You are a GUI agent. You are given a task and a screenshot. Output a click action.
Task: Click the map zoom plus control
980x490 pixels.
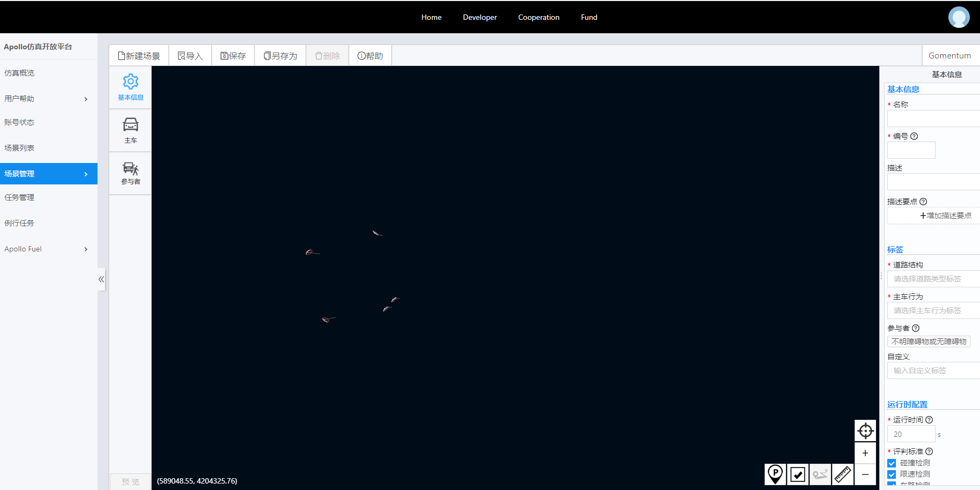pos(865,453)
